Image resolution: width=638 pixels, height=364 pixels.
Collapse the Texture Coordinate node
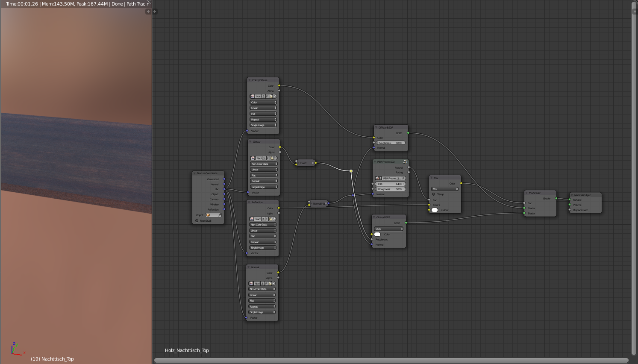tap(194, 173)
